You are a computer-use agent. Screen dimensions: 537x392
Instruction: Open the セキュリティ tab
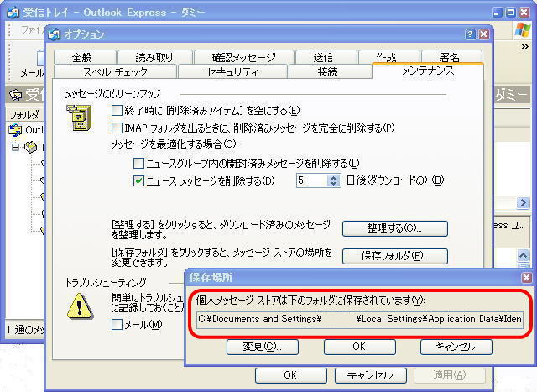232,71
